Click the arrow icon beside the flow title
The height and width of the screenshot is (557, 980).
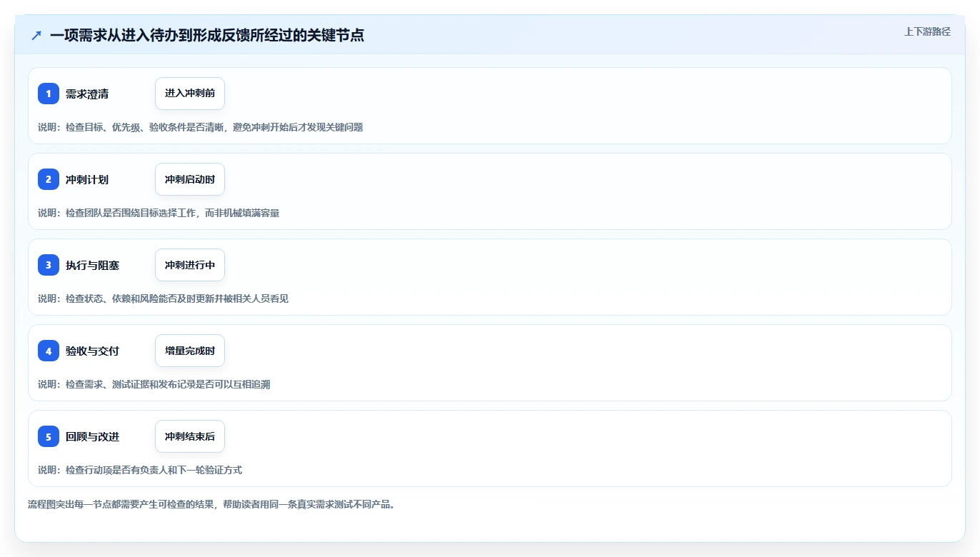(x=36, y=35)
